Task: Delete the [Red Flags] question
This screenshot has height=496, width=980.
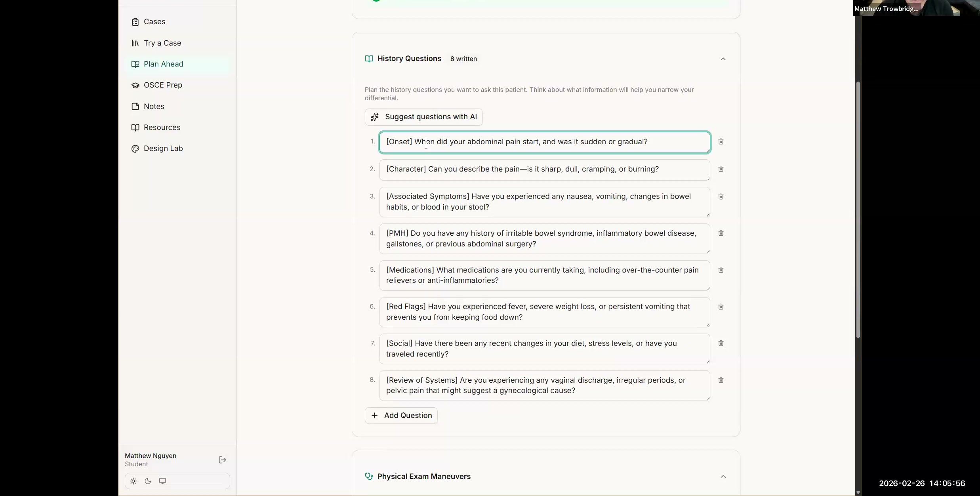Action: [x=721, y=307]
